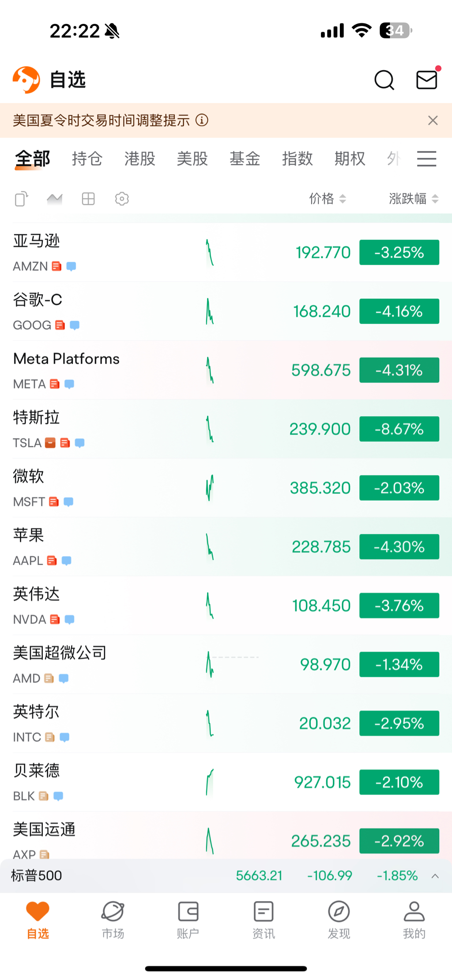The height and width of the screenshot is (980, 452).
Task: Sort by 价格 price column
Action: coord(327,199)
